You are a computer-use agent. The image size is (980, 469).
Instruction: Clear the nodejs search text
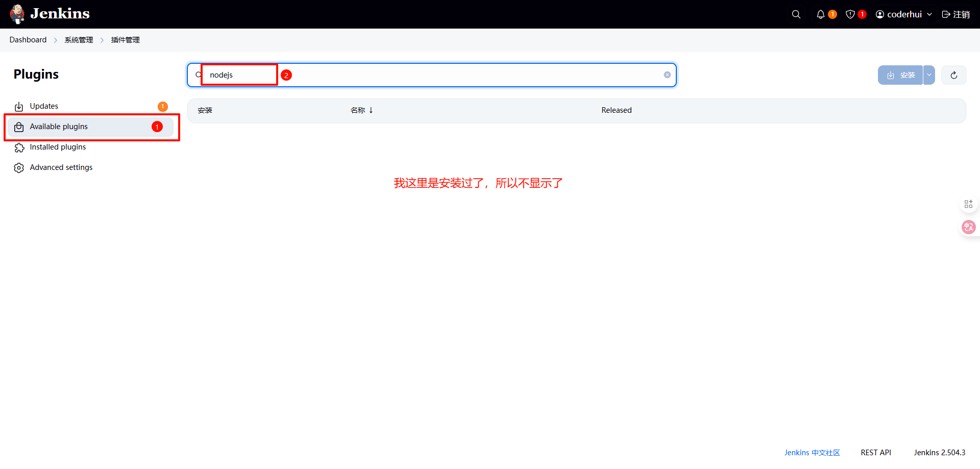click(667, 75)
